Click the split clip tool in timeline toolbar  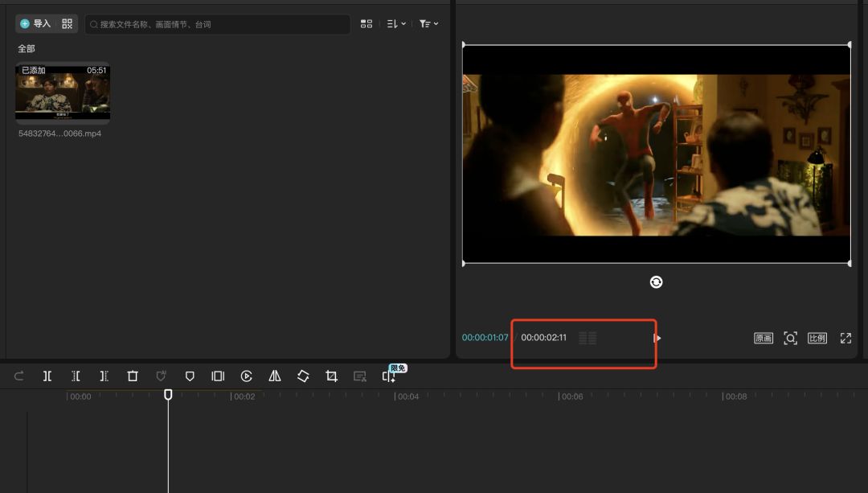(x=47, y=376)
